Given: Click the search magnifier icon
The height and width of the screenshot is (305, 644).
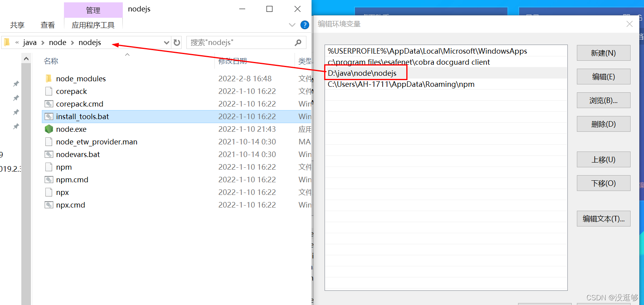Looking at the screenshot, I should coord(298,43).
